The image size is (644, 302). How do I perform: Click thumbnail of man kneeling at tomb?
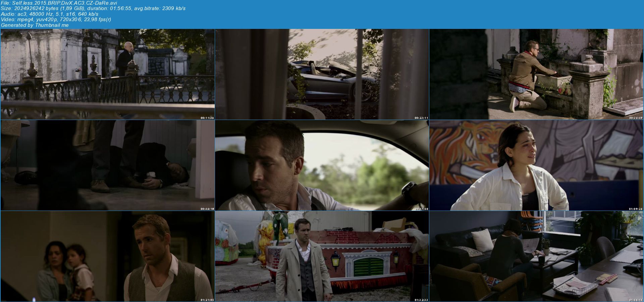click(x=536, y=74)
